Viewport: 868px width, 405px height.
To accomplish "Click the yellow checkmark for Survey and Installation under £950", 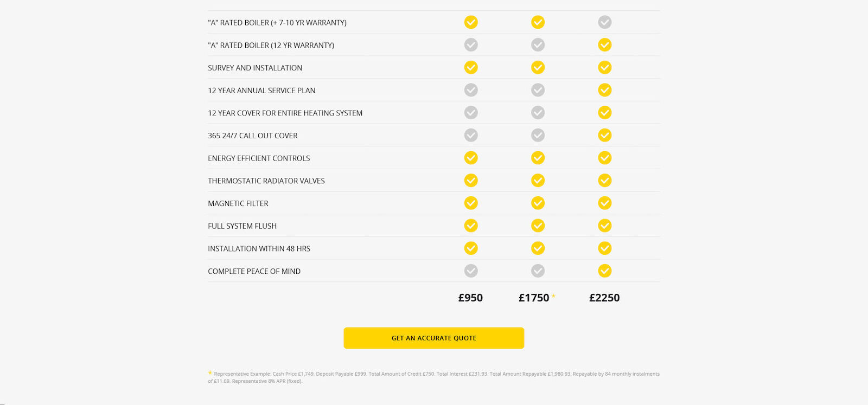I will click(x=471, y=67).
